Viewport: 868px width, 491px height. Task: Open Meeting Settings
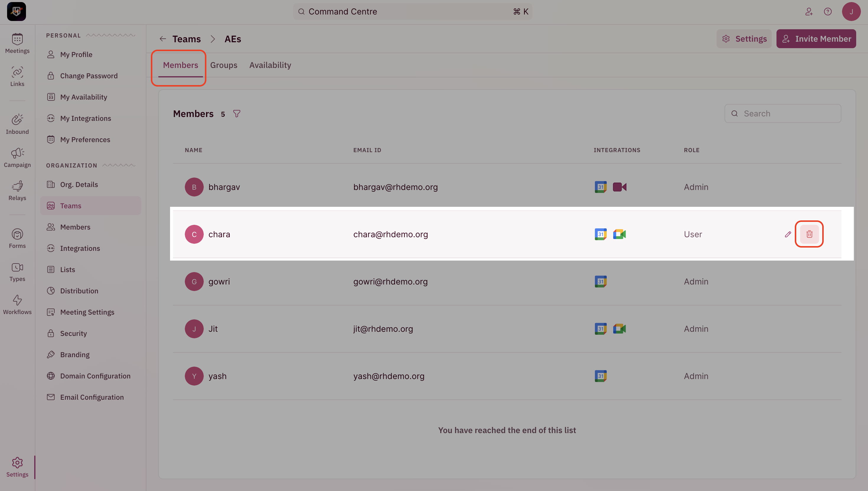(x=90, y=312)
